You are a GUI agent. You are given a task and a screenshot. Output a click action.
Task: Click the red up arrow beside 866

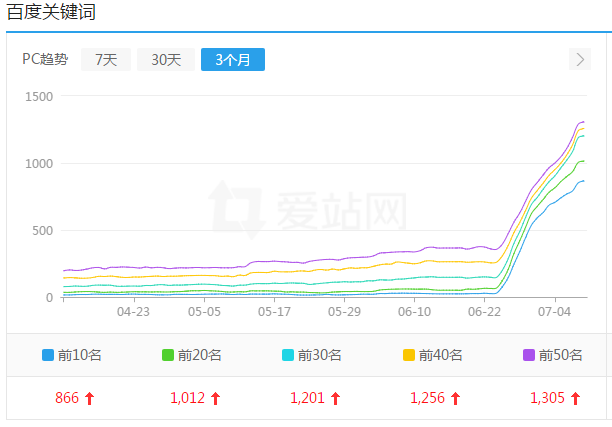click(x=89, y=399)
